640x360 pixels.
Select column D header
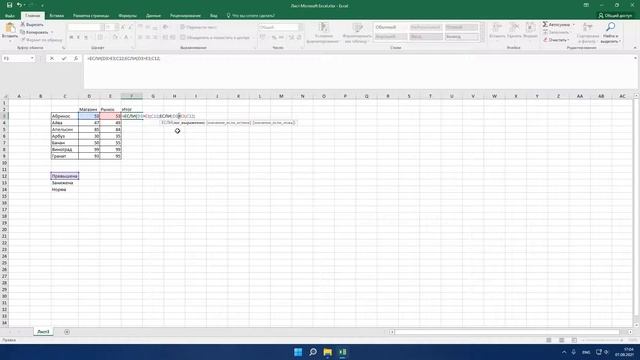point(89,96)
